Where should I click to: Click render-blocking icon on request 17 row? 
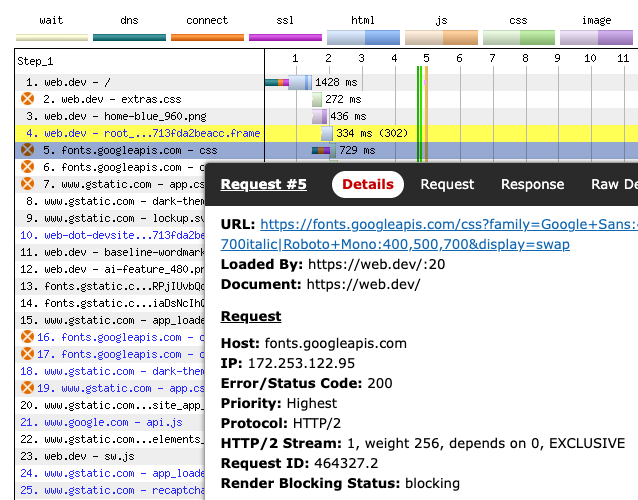tap(27, 354)
